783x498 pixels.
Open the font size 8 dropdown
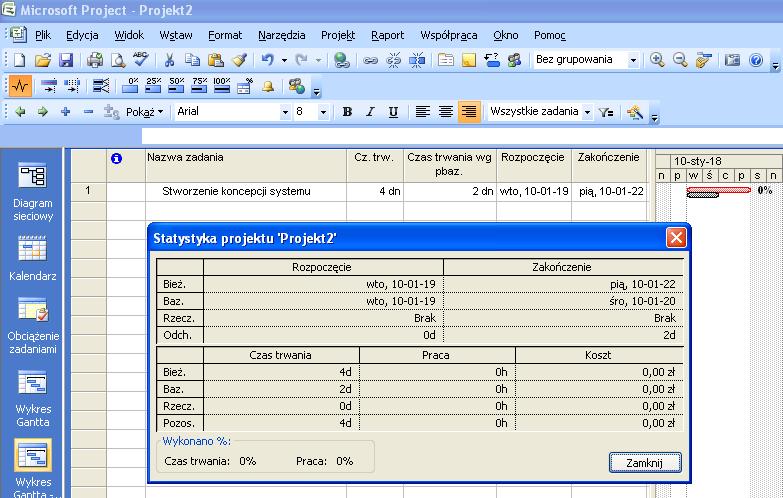323,112
